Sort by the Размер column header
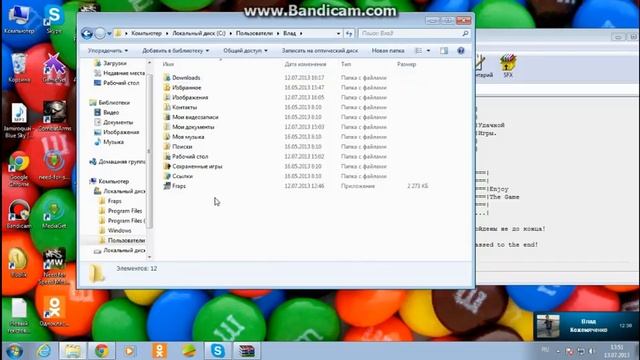640x360 pixels. (407, 64)
